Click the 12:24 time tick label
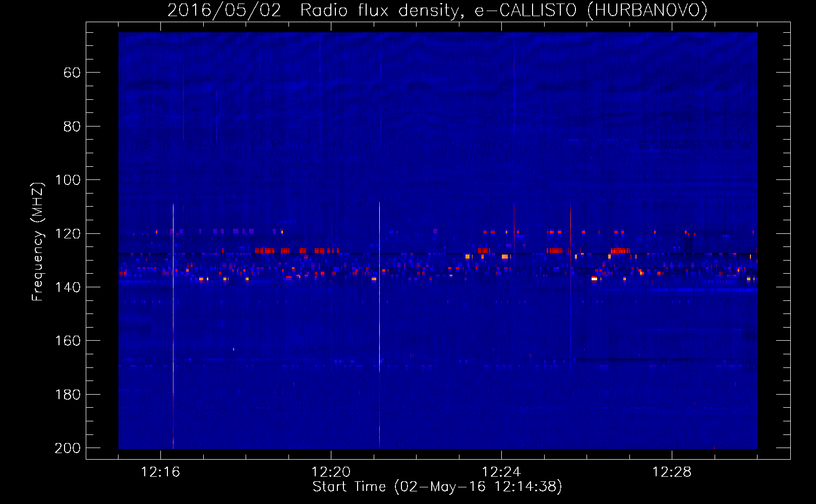Viewport: 816px width, 504px height. point(501,472)
